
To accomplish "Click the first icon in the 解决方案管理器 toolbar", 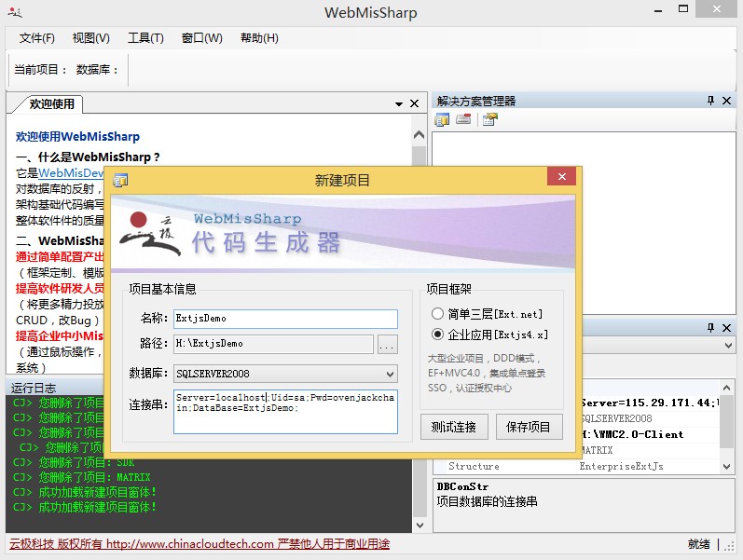I will point(443,119).
